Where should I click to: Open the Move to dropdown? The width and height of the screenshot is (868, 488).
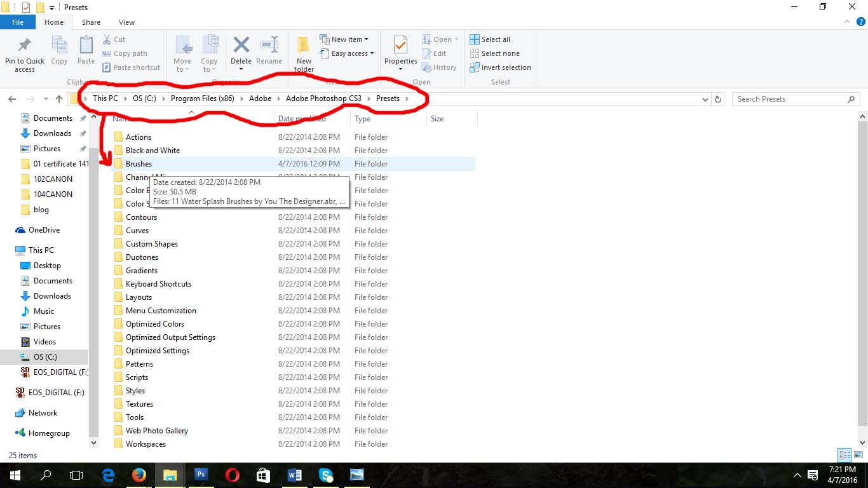pyautogui.click(x=182, y=55)
